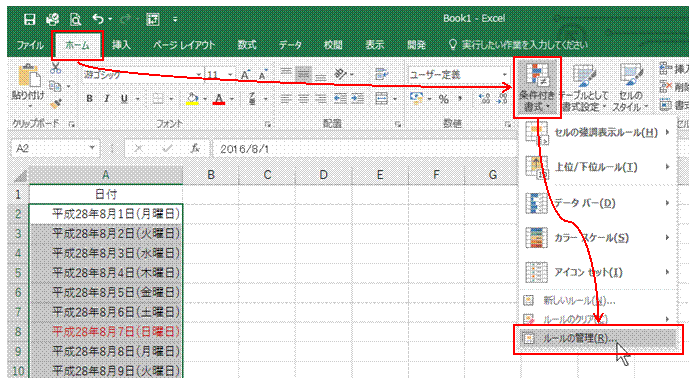
Task: Switch to the 挿入 tab
Action: (x=121, y=45)
